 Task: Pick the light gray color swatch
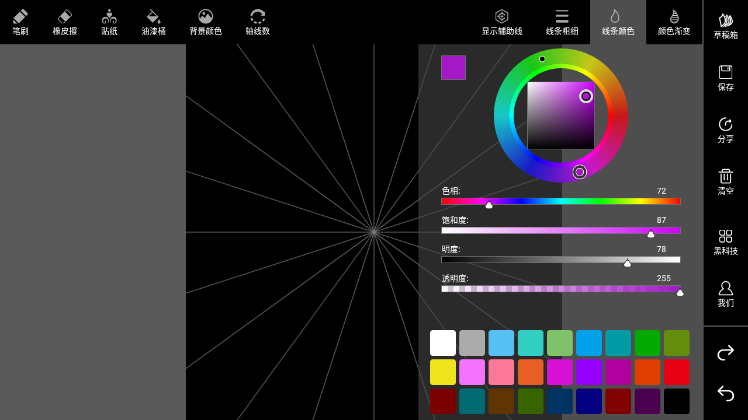click(472, 343)
